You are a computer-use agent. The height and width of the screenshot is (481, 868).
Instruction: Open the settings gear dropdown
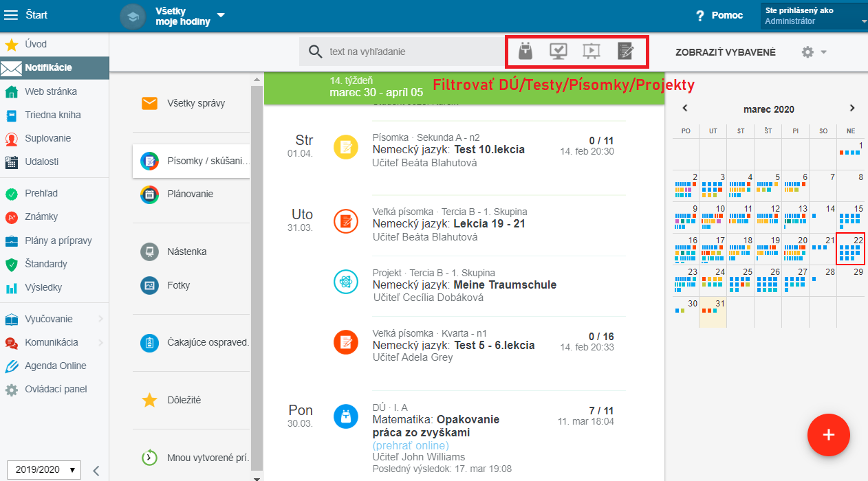click(x=814, y=52)
